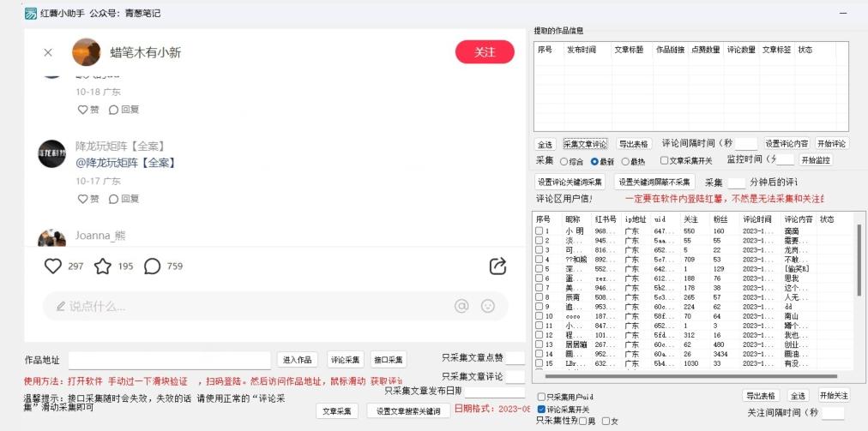Tick the checkbox for row 1 小明
This screenshot has height=431, width=868.
coord(539,231)
